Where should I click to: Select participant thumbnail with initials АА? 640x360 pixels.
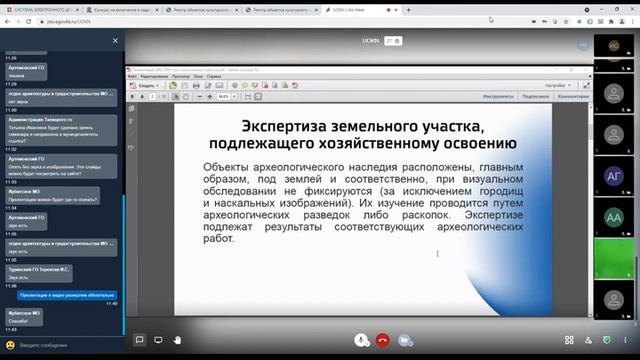[x=614, y=218]
